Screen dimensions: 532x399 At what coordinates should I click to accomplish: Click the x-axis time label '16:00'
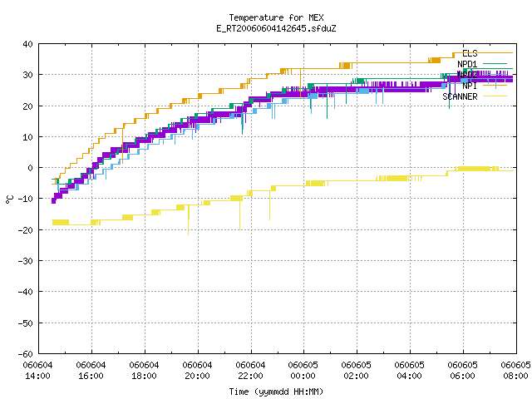(91, 376)
